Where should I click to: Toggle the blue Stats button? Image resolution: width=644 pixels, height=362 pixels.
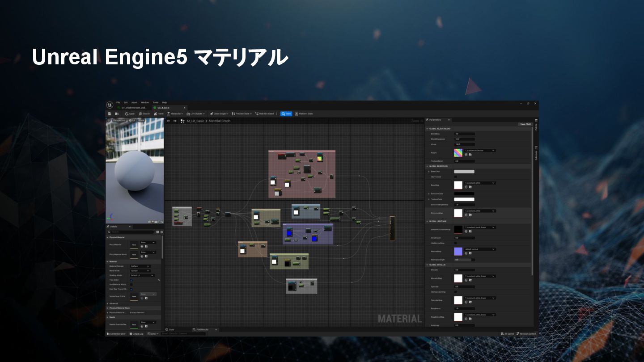pyautogui.click(x=286, y=114)
